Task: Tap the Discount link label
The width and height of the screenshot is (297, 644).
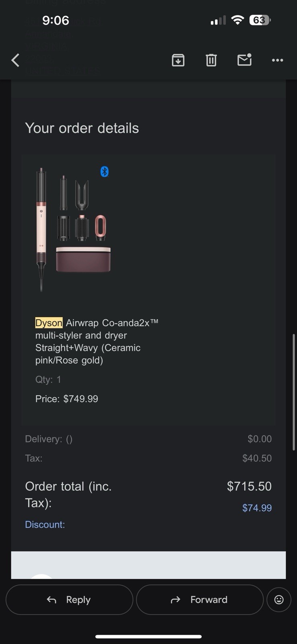Action: point(45,524)
